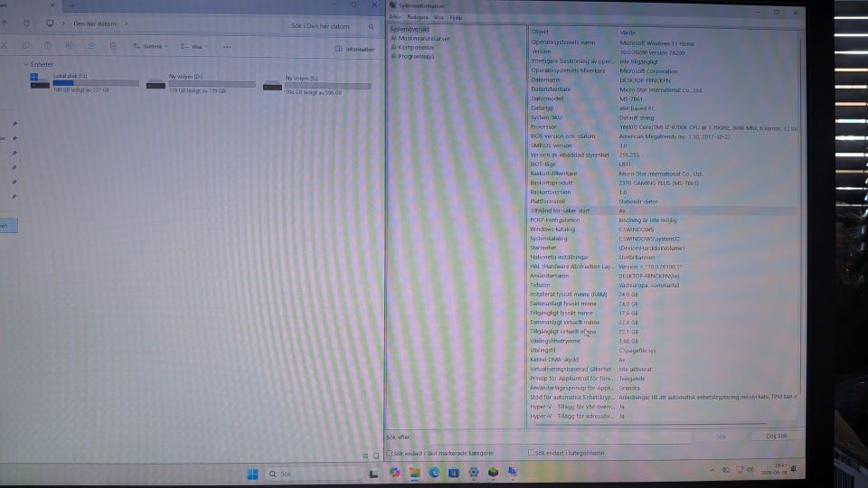Switch to large icons view in Explorer

pyautogui.click(x=376, y=455)
